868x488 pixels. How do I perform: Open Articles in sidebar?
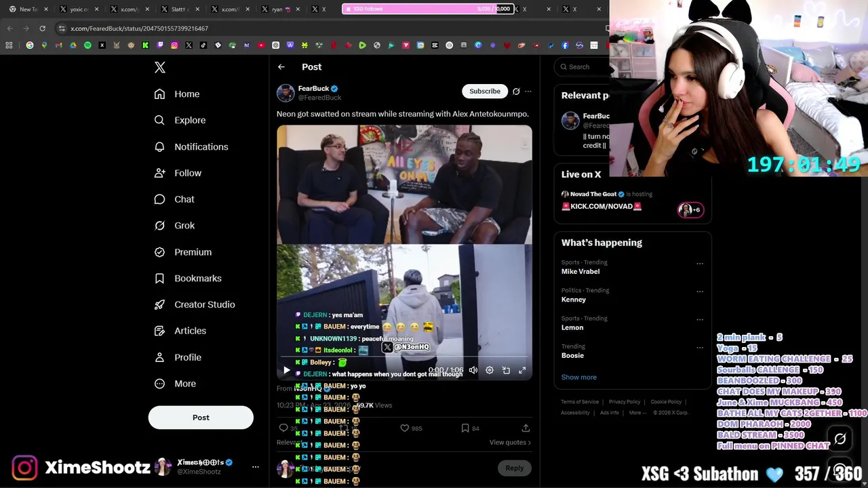click(x=180, y=331)
